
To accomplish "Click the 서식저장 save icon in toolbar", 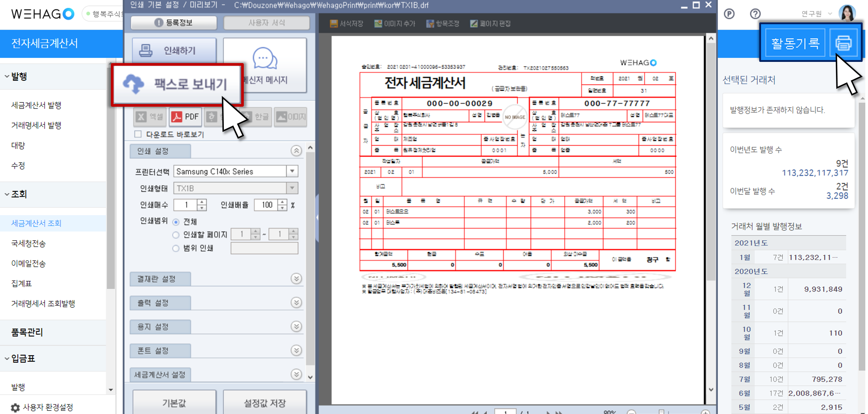I will 333,24.
